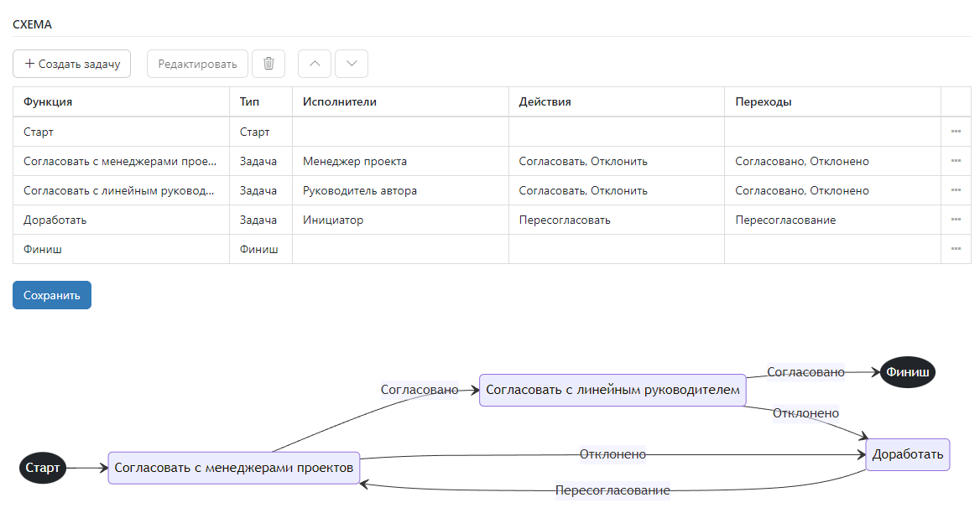
Task: Select the Согласовать с линейным руковод... table row
Action: (119, 190)
